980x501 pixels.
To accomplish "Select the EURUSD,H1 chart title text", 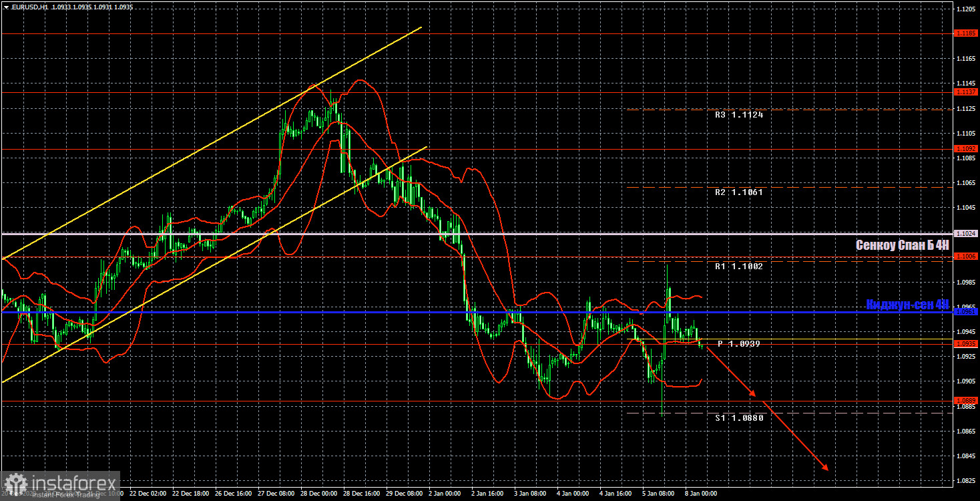I will (31, 7).
